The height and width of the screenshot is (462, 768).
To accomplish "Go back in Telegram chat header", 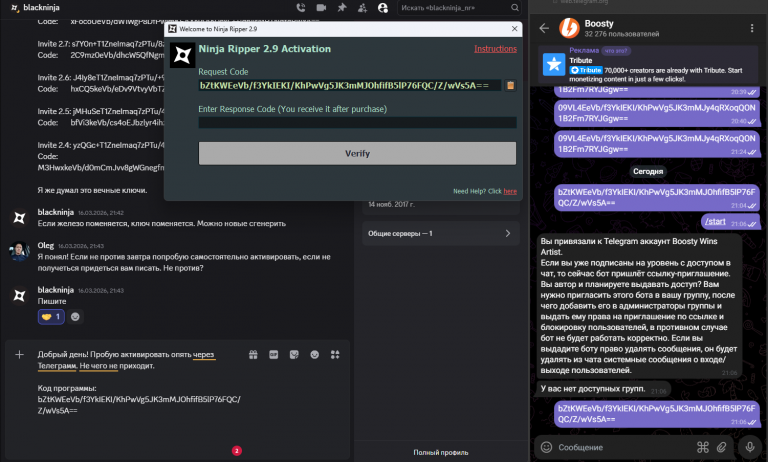I will [x=544, y=28].
